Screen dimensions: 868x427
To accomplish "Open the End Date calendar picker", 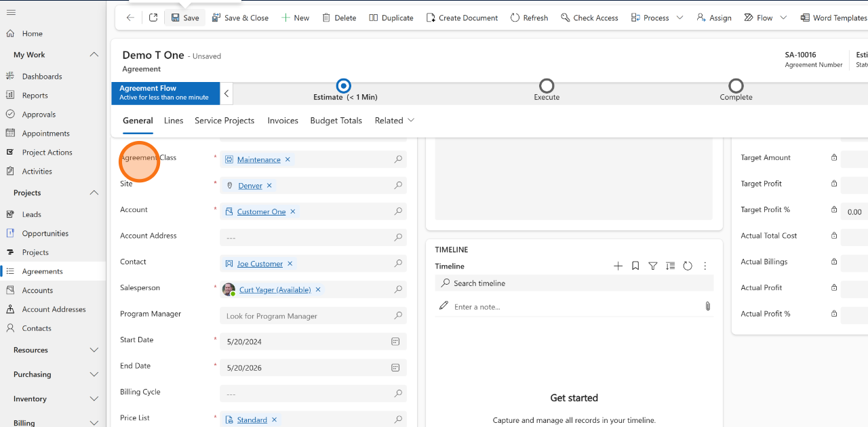I will (x=395, y=368).
